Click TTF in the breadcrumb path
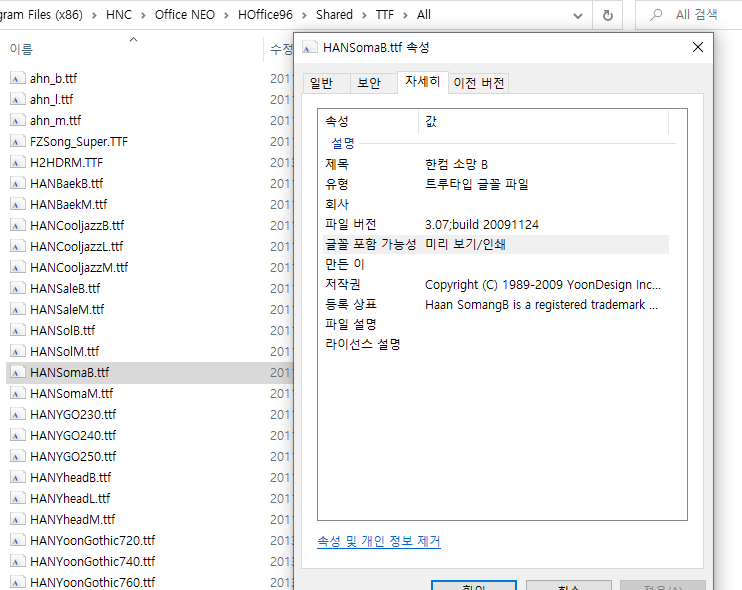 tap(384, 15)
